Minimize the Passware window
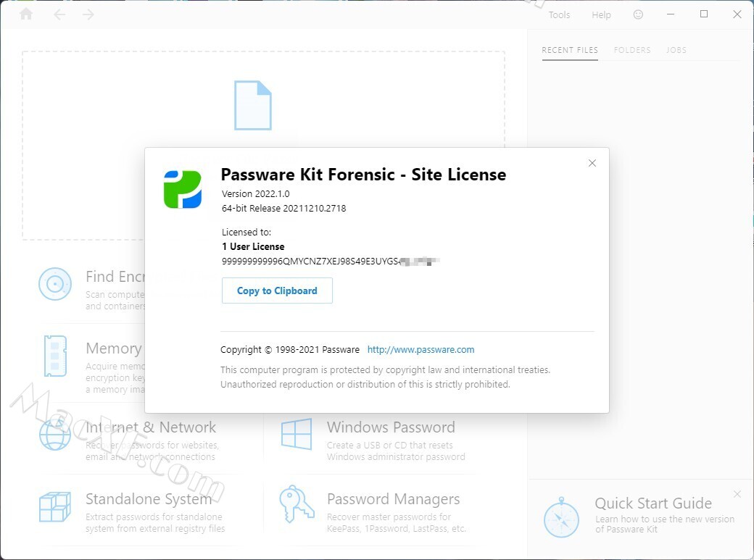The height and width of the screenshot is (560, 754). pyautogui.click(x=671, y=14)
